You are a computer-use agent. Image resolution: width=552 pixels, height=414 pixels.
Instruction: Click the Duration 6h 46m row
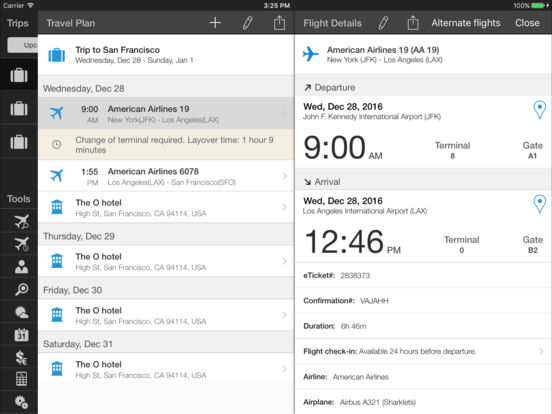(x=423, y=326)
